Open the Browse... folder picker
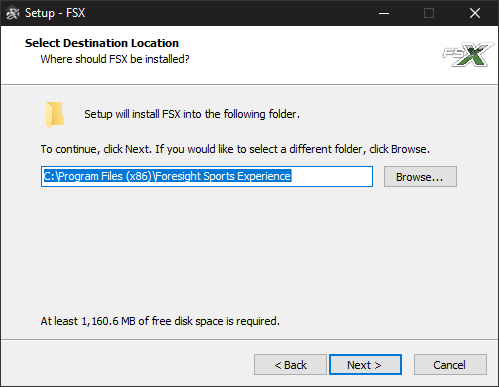The height and width of the screenshot is (387, 499). [x=420, y=177]
